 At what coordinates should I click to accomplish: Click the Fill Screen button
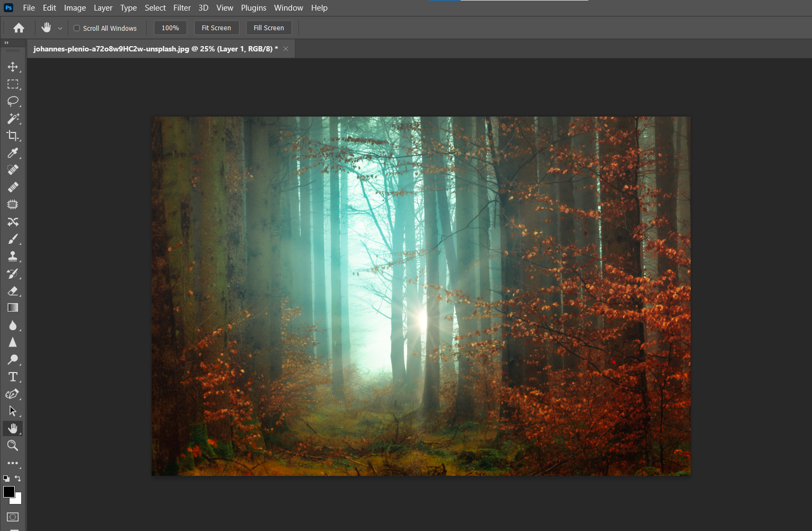[x=269, y=28]
